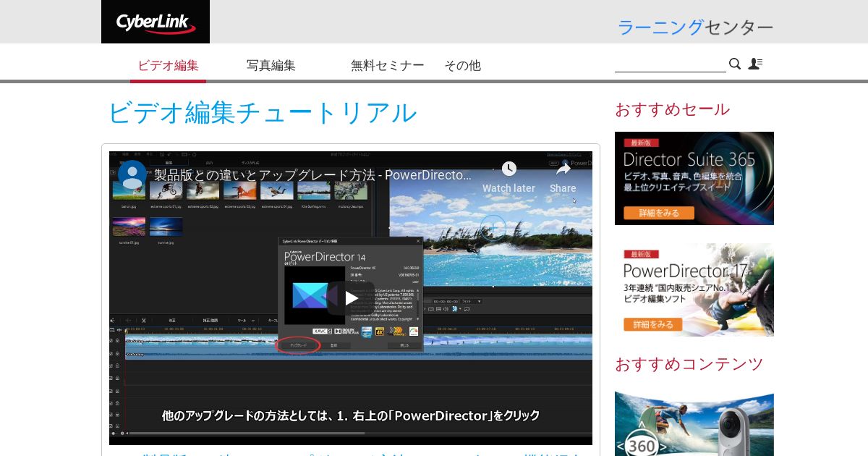The height and width of the screenshot is (456, 868).
Task: Open the 写真編集 tab
Action: (x=271, y=65)
